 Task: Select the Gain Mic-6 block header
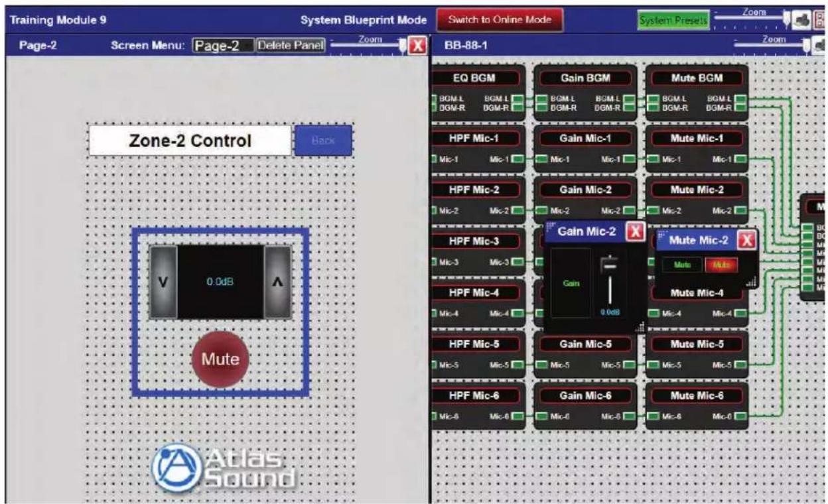pos(585,396)
